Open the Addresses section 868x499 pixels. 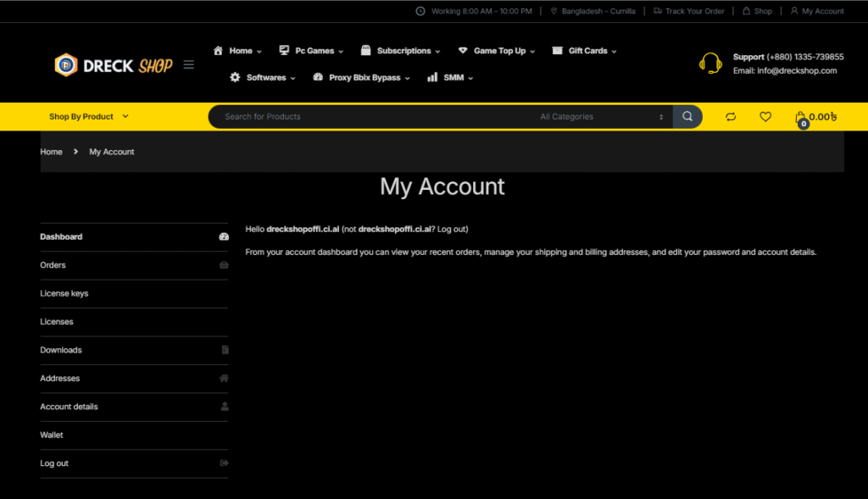pyautogui.click(x=134, y=379)
